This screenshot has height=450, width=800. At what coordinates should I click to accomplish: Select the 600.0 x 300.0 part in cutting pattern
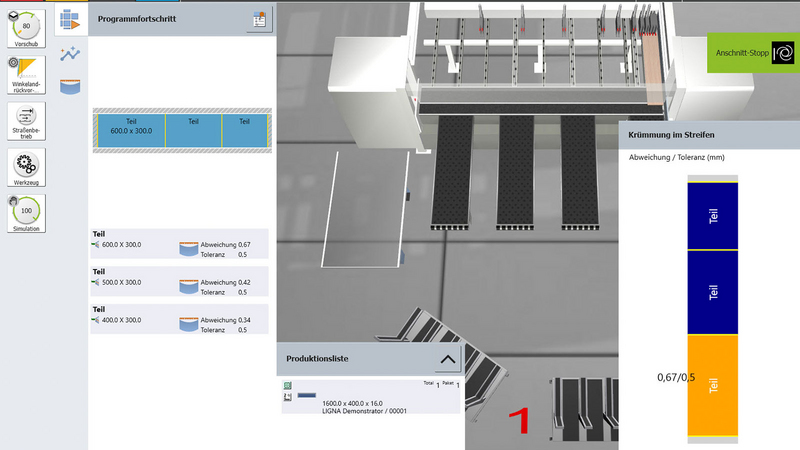131,131
